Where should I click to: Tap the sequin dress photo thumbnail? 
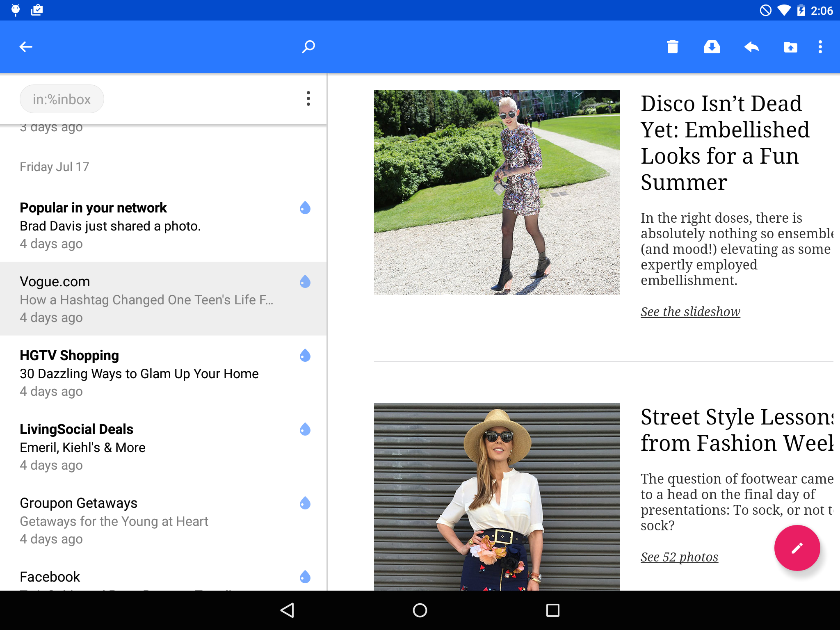(x=497, y=192)
